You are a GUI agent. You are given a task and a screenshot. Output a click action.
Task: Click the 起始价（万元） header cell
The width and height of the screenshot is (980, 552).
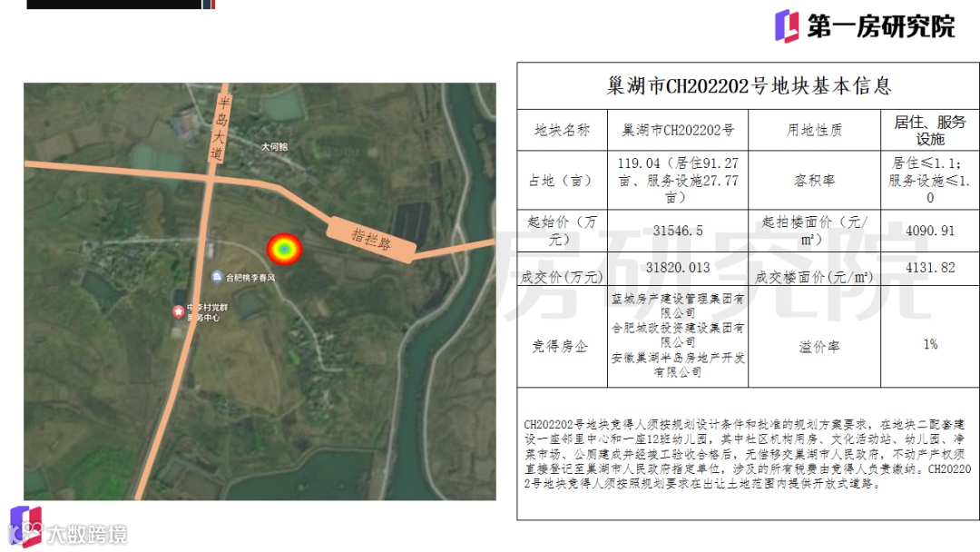[562, 231]
